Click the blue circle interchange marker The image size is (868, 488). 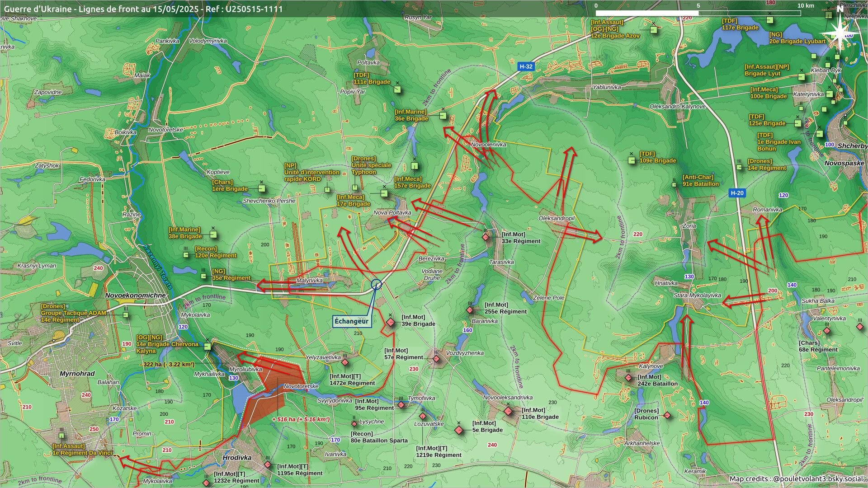click(x=376, y=284)
